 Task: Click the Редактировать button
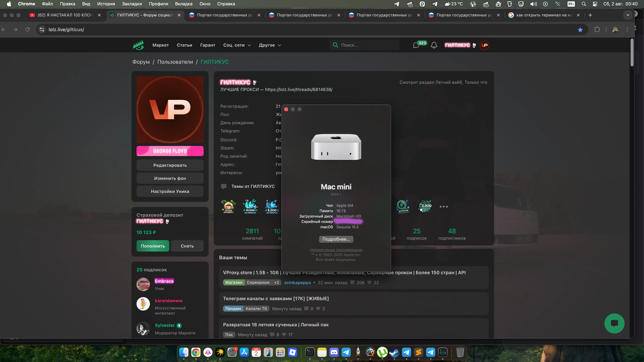(x=170, y=165)
